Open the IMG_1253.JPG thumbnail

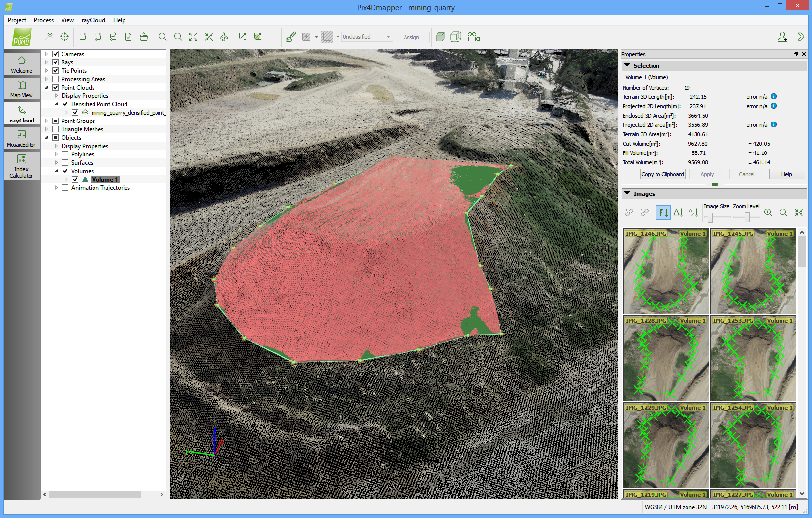pos(753,358)
